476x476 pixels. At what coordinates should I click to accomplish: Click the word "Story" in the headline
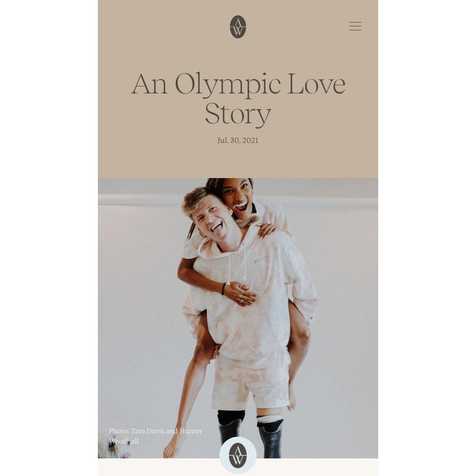238,114
